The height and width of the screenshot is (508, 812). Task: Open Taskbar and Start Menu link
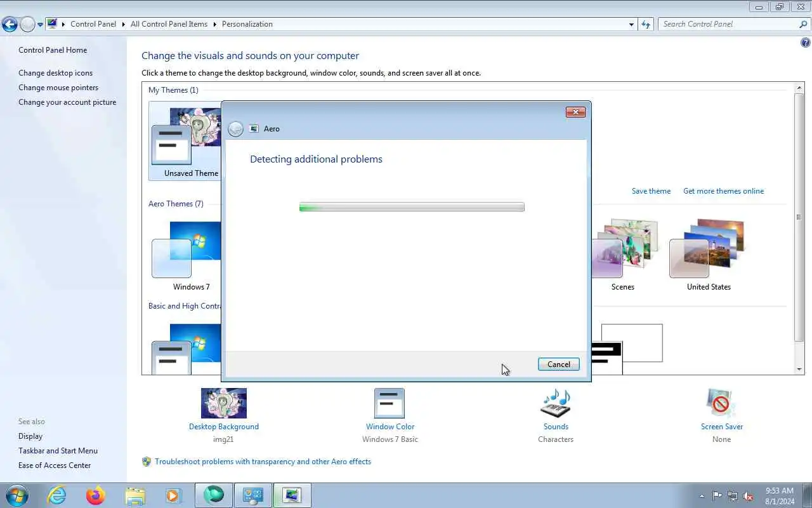click(x=58, y=451)
